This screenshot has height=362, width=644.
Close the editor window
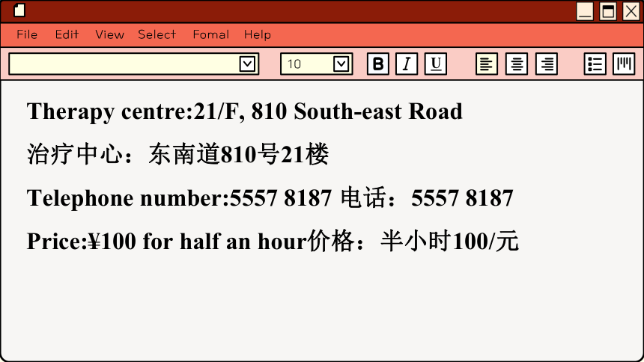pos(631,11)
